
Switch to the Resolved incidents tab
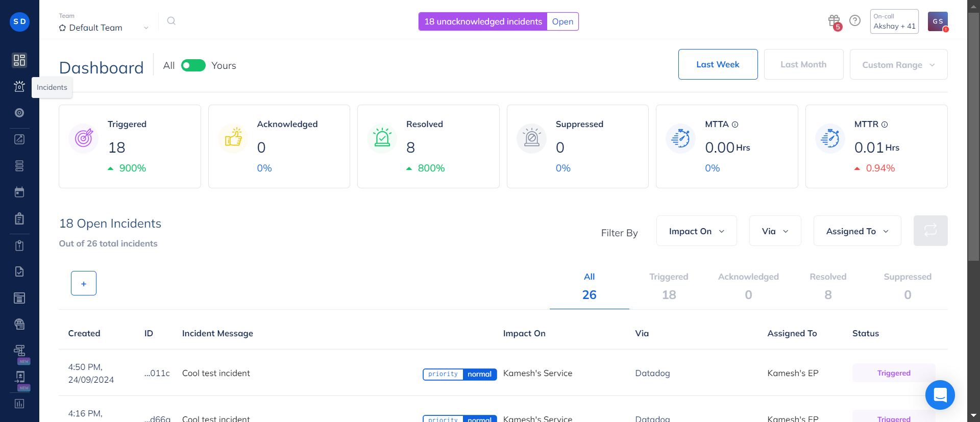tap(828, 286)
